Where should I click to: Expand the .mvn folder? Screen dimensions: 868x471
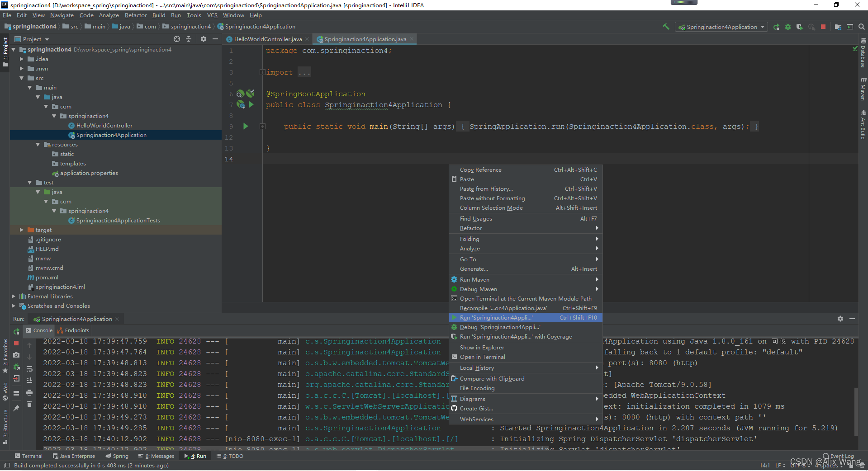21,68
